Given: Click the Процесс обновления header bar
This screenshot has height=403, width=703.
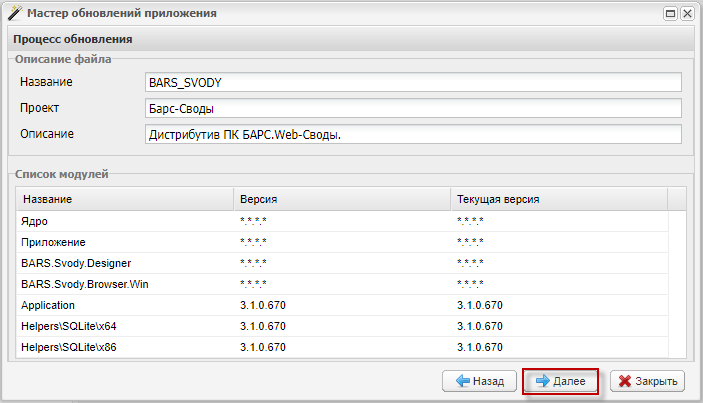Looking at the screenshot, I should point(350,40).
